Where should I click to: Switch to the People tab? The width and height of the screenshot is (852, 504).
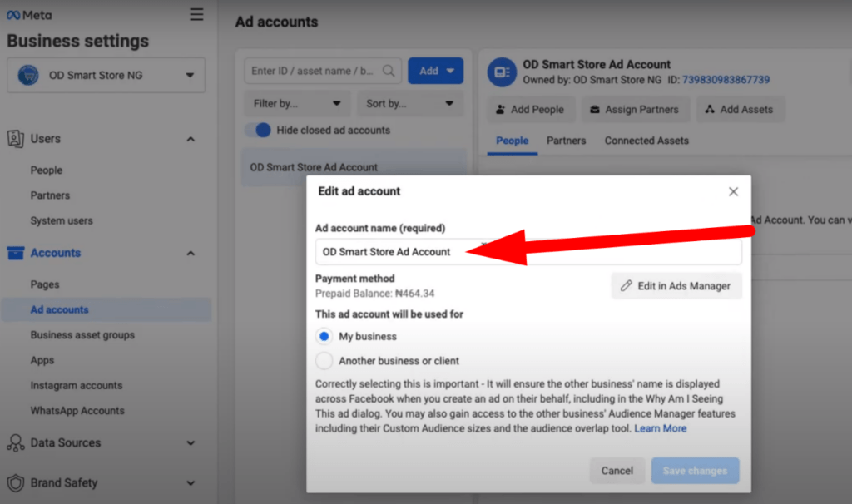(512, 141)
